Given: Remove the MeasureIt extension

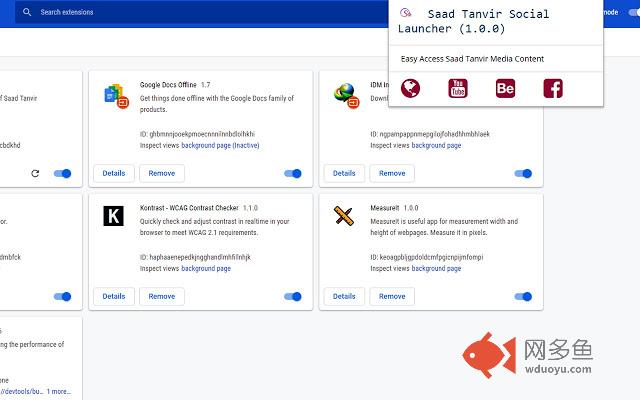Looking at the screenshot, I should coord(392,296).
